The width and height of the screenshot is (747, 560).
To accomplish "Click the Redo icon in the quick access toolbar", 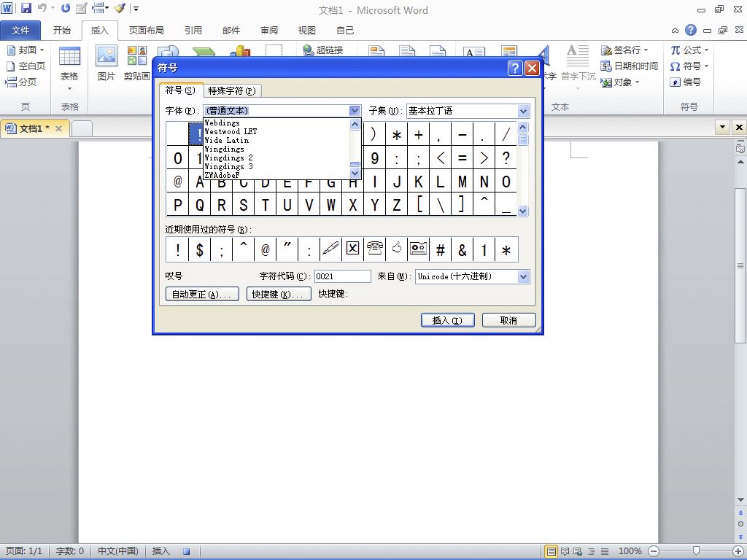I will [x=66, y=8].
